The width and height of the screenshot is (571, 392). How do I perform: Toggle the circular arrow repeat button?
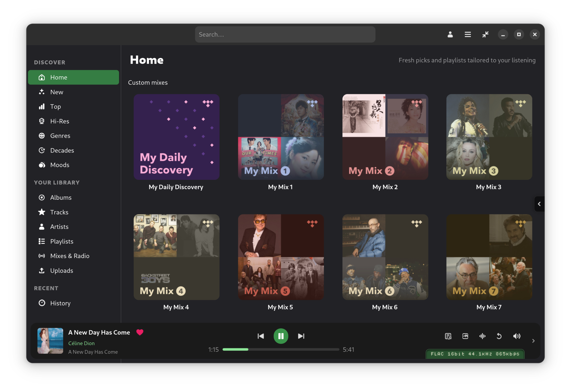(499, 336)
